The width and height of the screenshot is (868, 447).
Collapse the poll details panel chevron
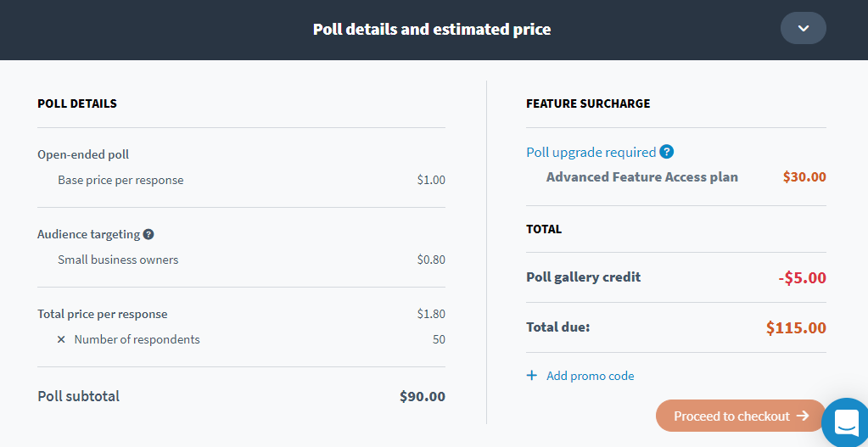tap(804, 28)
